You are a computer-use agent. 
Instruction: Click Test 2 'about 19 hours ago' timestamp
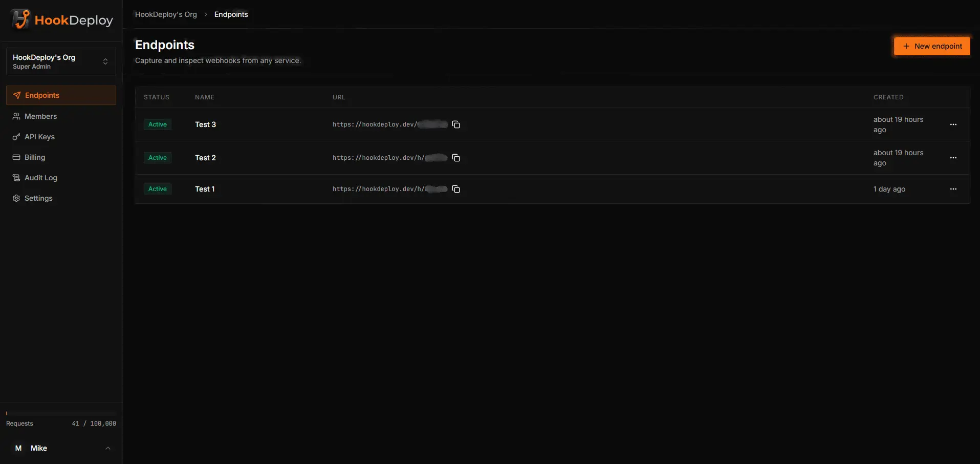click(x=899, y=158)
